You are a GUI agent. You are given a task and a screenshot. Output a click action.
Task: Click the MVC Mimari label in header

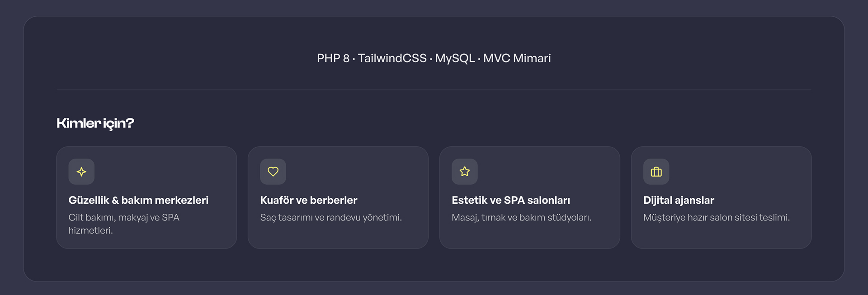[517, 58]
